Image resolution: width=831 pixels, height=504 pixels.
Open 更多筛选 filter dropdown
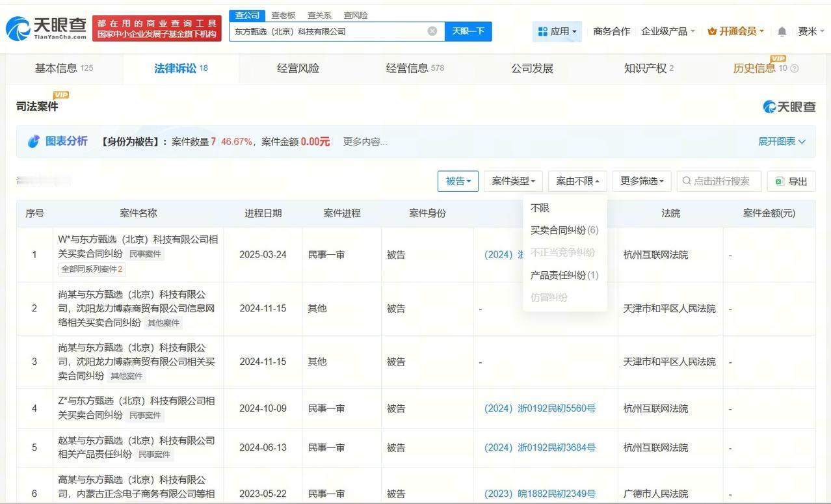[x=642, y=181]
